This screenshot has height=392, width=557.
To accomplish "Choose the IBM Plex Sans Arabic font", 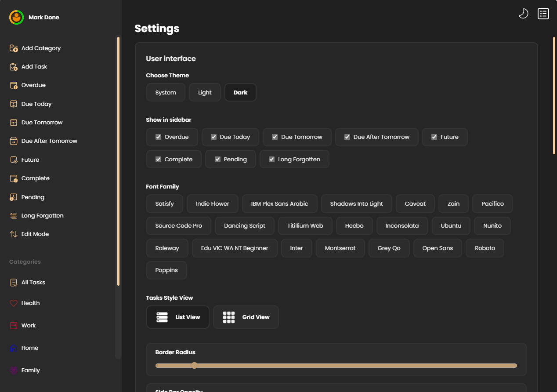I will pyautogui.click(x=280, y=204).
